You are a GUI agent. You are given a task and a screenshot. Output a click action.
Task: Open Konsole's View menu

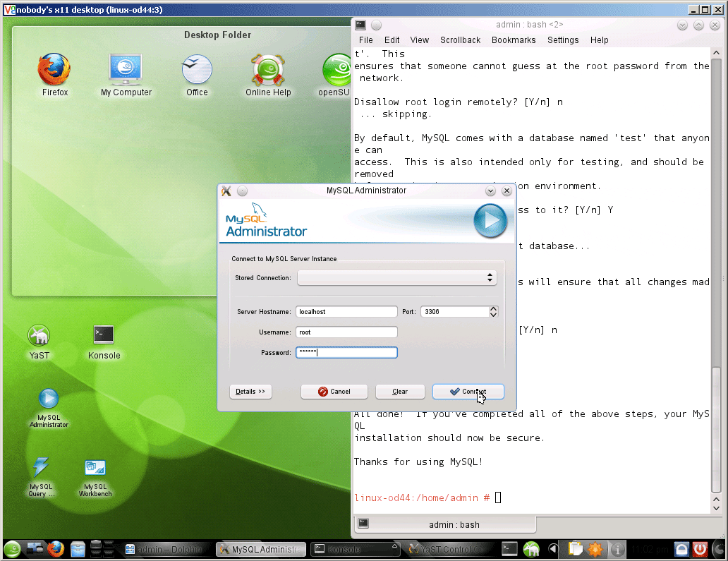click(x=419, y=40)
